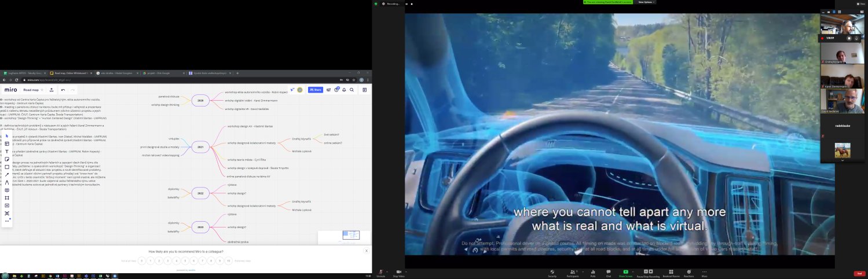The width and height of the screenshot is (868, 279).
Task: Click the Undo arrow in Miro
Action: tap(63, 90)
